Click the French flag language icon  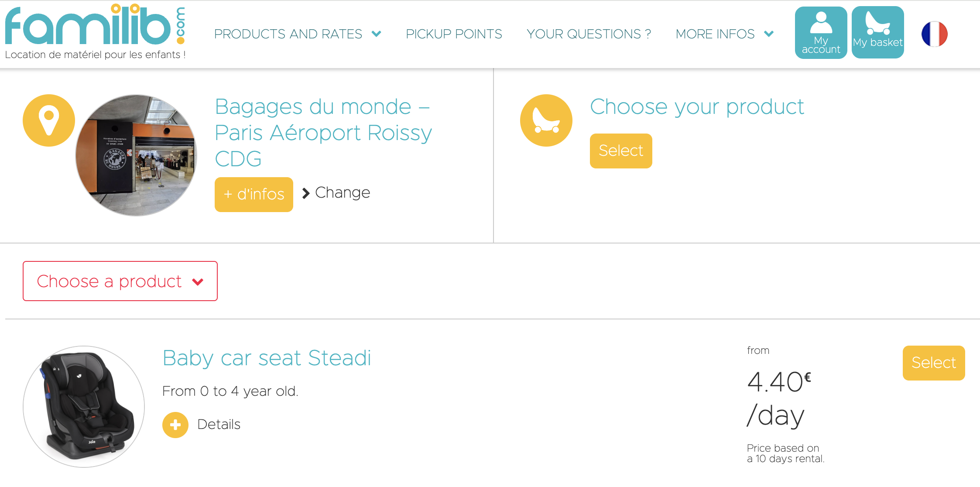coord(934,34)
